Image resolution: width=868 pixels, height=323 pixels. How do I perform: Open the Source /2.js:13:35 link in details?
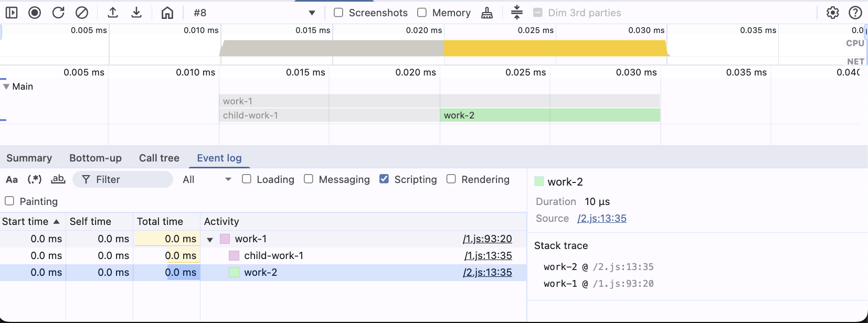click(x=602, y=218)
